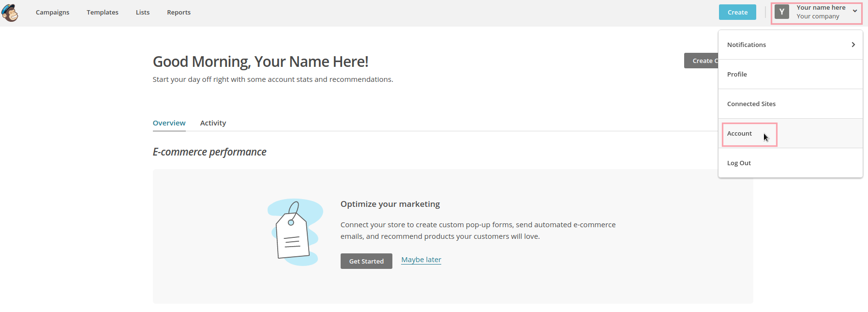Click the price tag illustration
The height and width of the screenshot is (312, 868).
[295, 232]
